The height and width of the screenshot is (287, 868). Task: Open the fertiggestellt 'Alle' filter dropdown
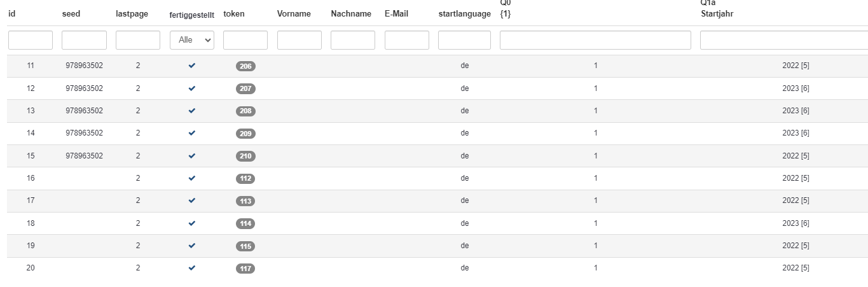(192, 40)
